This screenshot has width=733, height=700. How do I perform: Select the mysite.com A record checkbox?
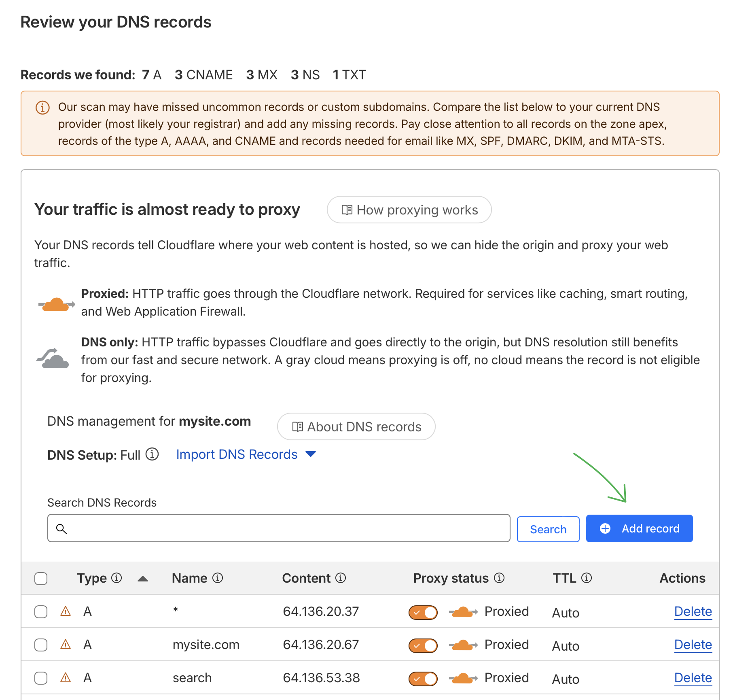pos(41,645)
